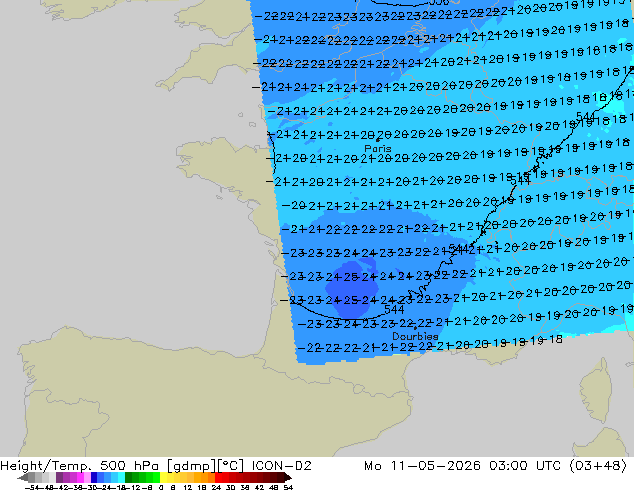The image size is (634, 490).
Task: Click the '-54' minimum value on the legend
Action: (x=32, y=488)
